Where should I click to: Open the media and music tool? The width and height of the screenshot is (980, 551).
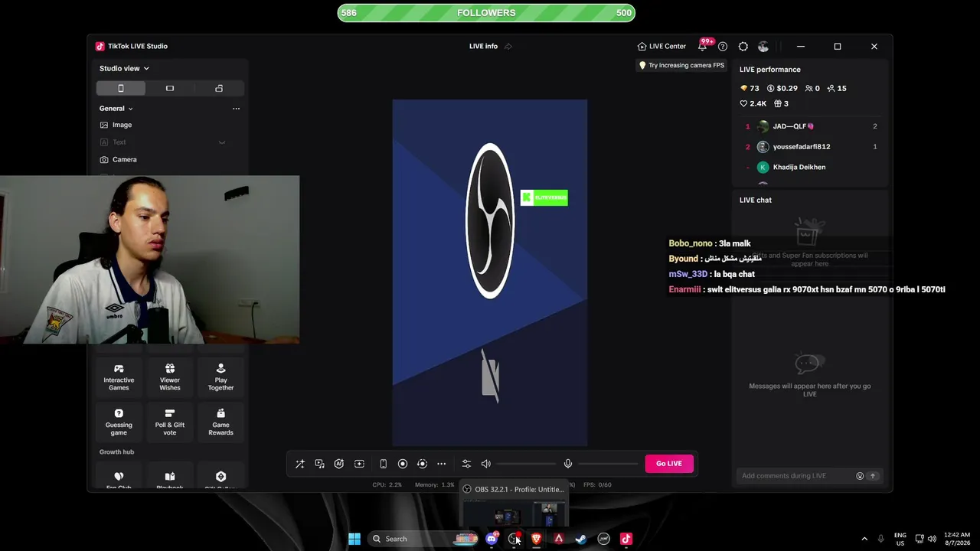point(319,464)
